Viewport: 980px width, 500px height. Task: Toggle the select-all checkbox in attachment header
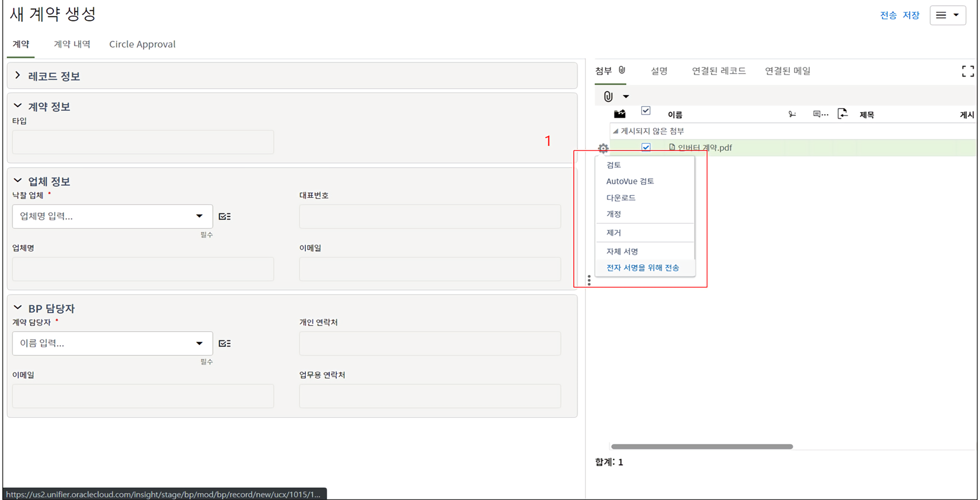coord(646,111)
